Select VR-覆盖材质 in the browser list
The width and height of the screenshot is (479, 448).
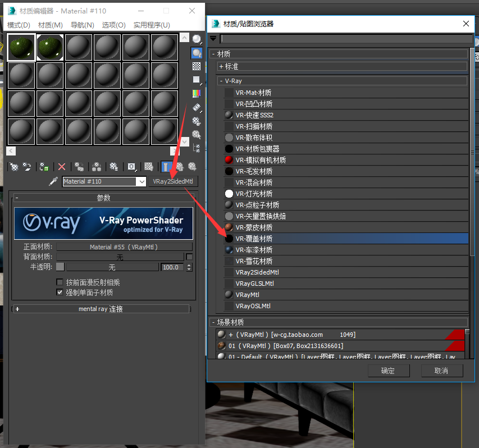pyautogui.click(x=346, y=239)
